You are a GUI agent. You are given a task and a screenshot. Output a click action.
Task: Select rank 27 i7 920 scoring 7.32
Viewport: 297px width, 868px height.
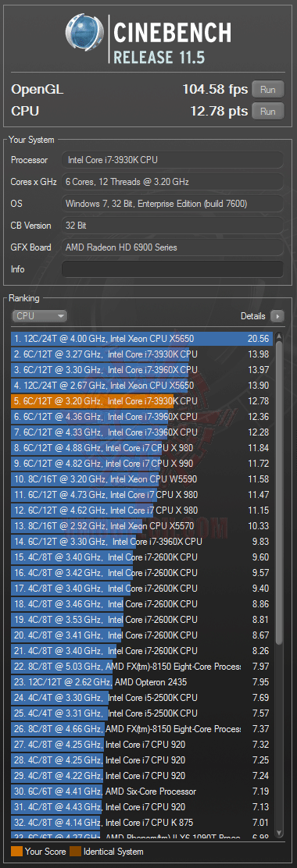pos(141,745)
